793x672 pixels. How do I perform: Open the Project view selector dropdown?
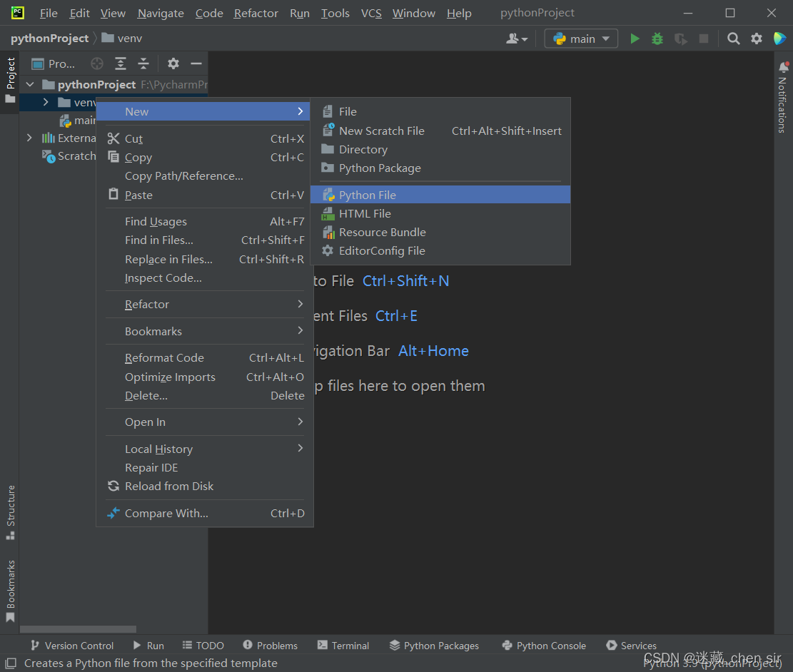53,63
